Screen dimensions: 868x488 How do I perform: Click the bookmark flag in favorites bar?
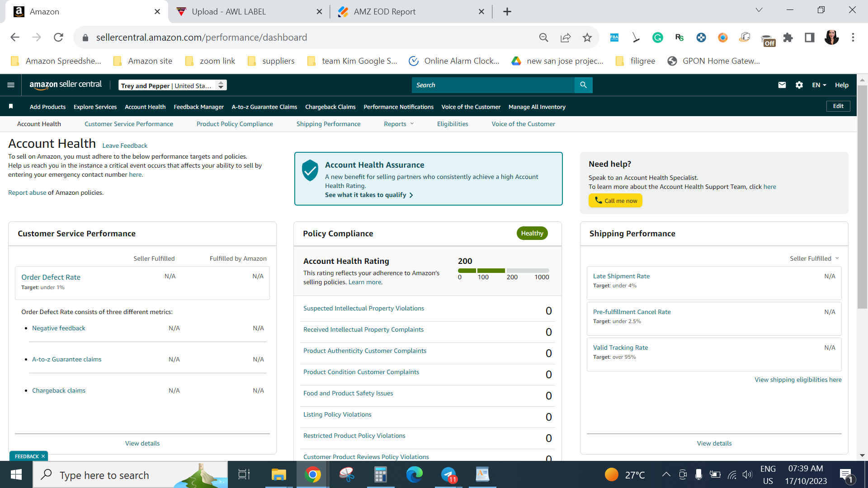coord(11,107)
